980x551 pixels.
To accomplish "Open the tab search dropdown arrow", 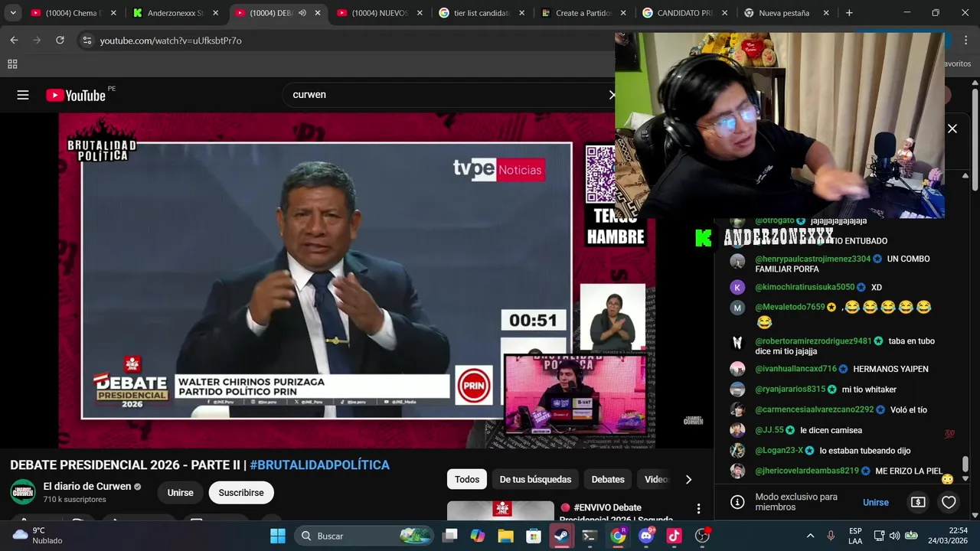I will (x=13, y=13).
